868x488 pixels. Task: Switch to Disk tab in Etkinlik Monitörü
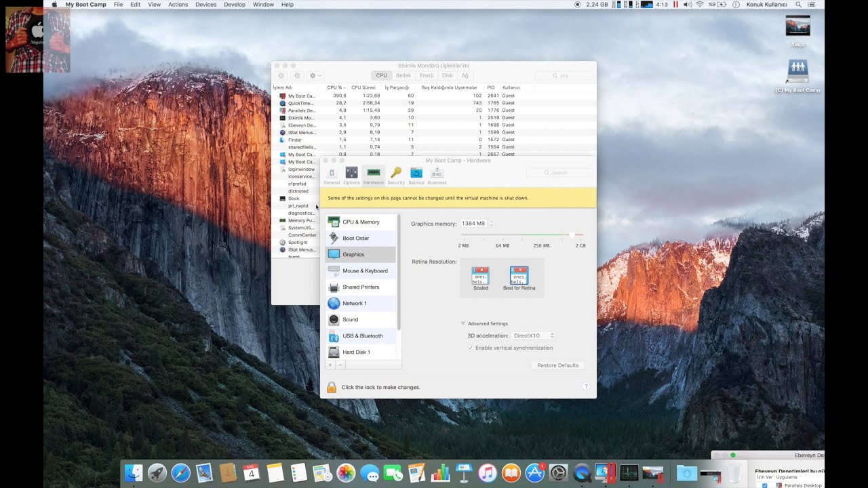[x=448, y=75]
